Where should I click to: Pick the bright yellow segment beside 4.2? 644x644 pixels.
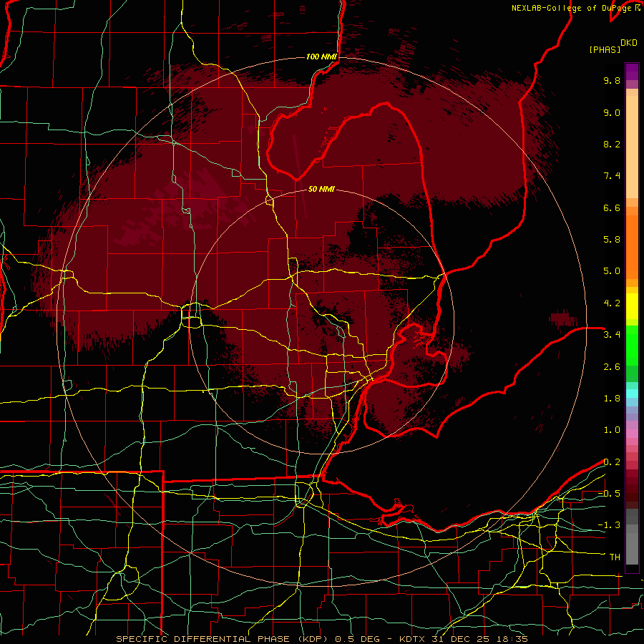pos(632,306)
